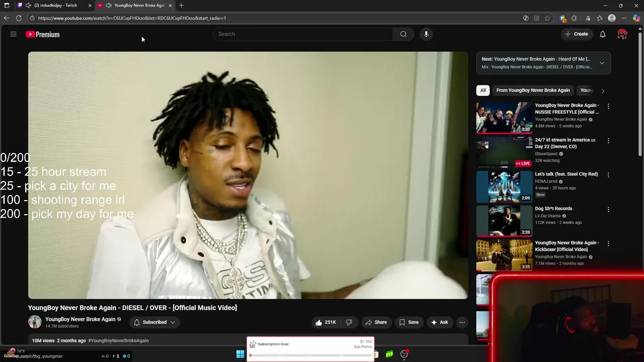Mute the YouTube tab speaker icon
Image resolution: width=644 pixels, height=362 pixels.
108,6
